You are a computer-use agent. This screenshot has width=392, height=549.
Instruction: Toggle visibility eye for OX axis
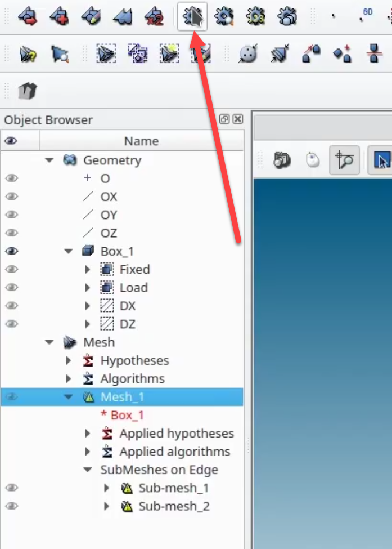point(12,197)
